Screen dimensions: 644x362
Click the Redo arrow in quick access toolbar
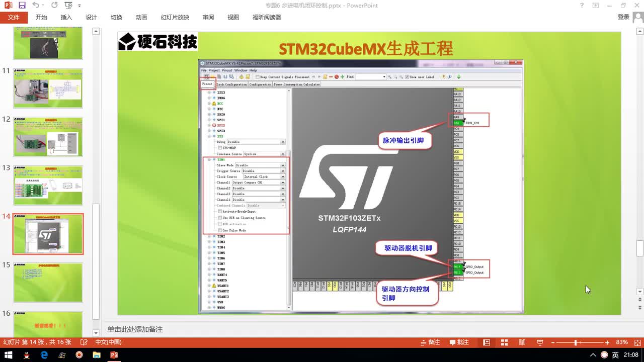(x=54, y=6)
